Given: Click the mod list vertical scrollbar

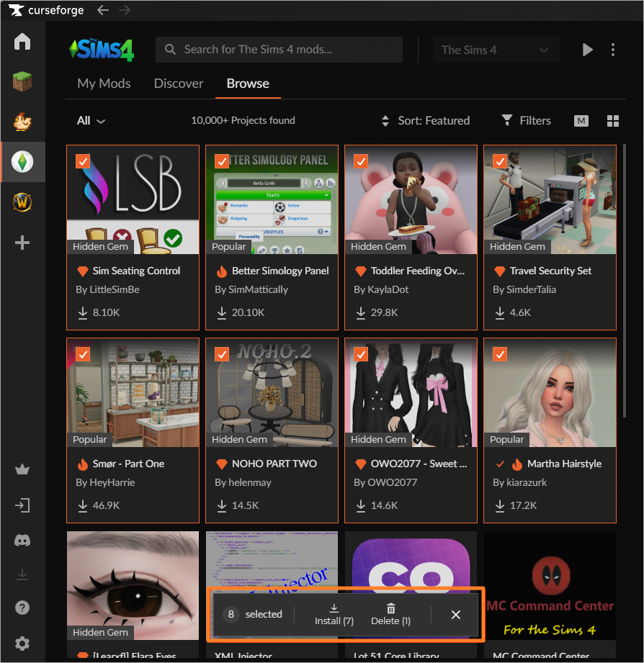Looking at the screenshot, I should pyautogui.click(x=625, y=281).
